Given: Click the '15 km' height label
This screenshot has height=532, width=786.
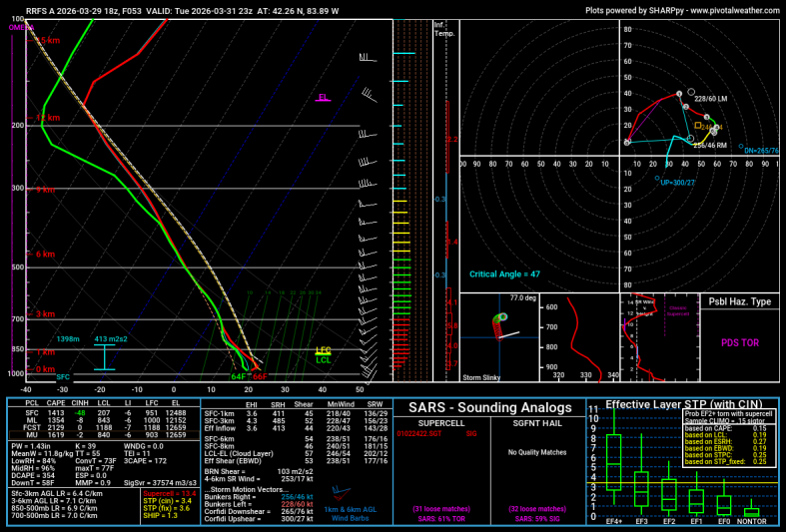Looking at the screenshot, I should (x=48, y=40).
